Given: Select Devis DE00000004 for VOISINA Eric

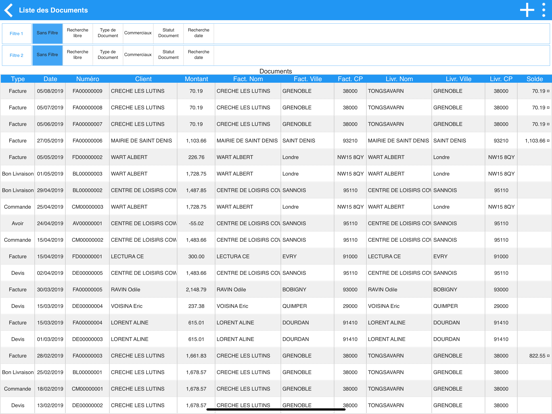Looking at the screenshot, I should tap(276, 306).
